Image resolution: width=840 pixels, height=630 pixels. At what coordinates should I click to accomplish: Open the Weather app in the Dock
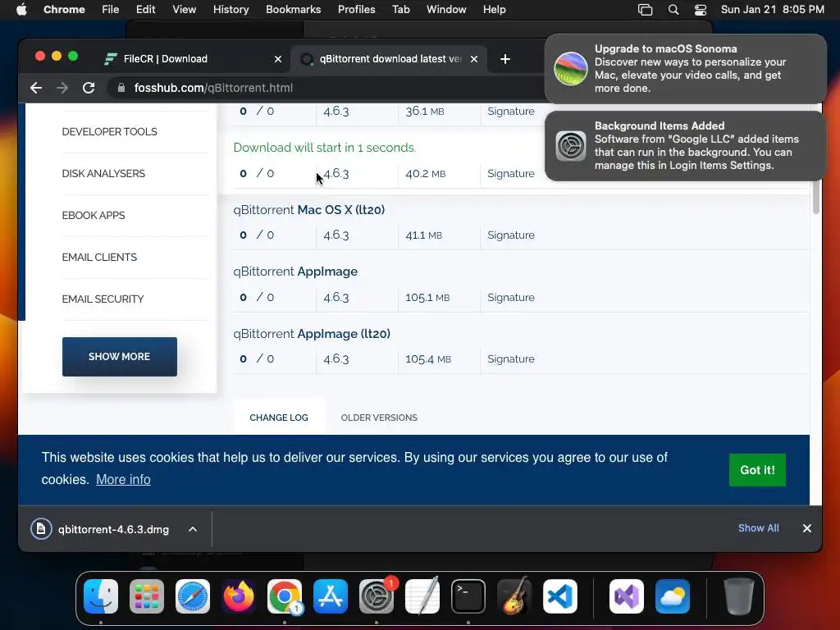tap(673, 596)
